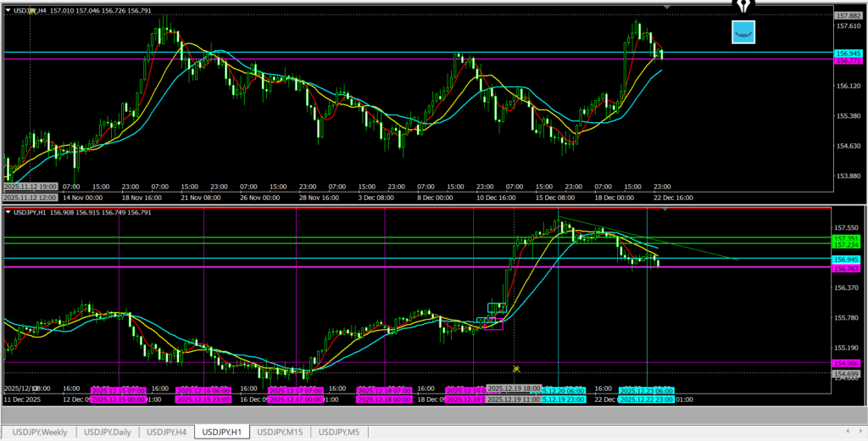Click the grey 2025.12.19 18:00 time label

514,388
